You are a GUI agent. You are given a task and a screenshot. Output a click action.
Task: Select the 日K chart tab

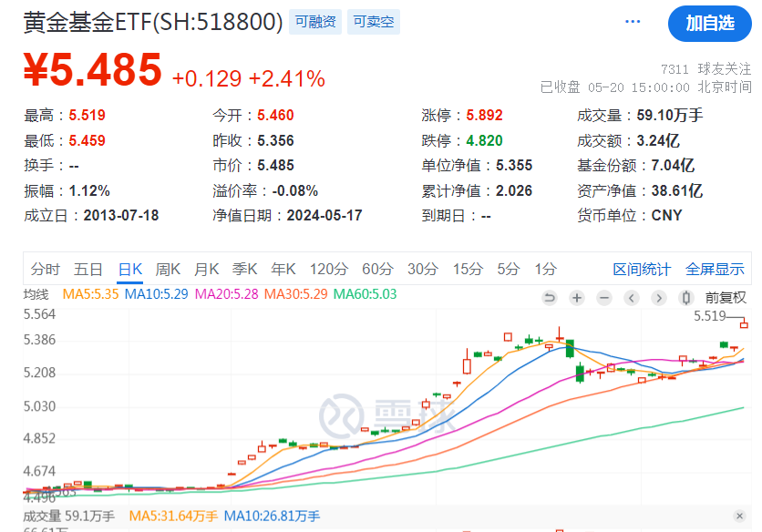pos(130,269)
